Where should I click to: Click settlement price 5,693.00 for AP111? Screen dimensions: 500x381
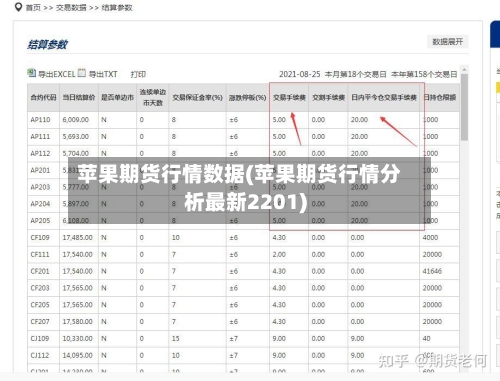76,137
